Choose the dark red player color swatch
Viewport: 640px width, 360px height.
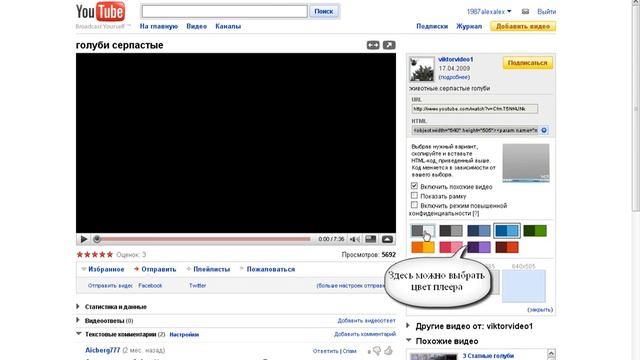507,247
